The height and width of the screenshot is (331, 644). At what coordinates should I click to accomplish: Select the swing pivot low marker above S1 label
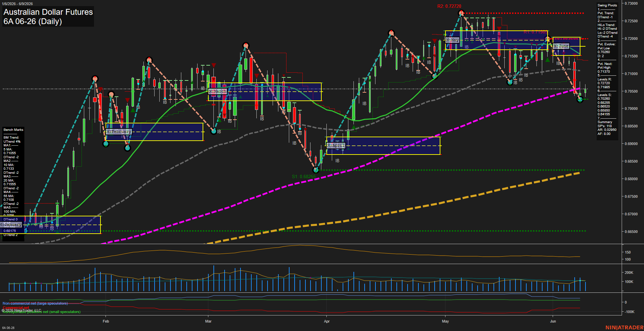[x=316, y=170]
